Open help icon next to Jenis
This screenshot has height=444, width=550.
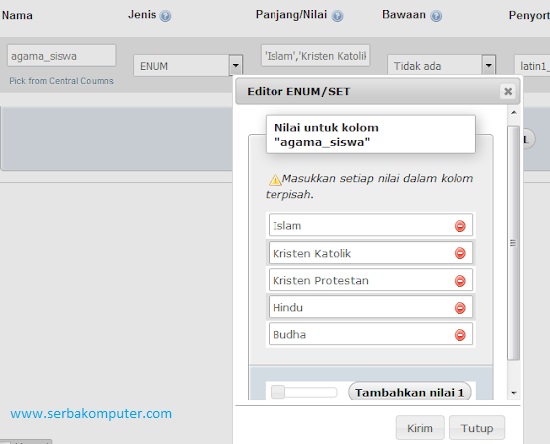click(x=165, y=16)
